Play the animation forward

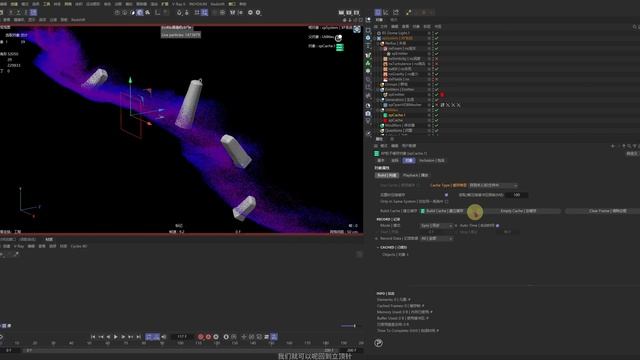116,337
